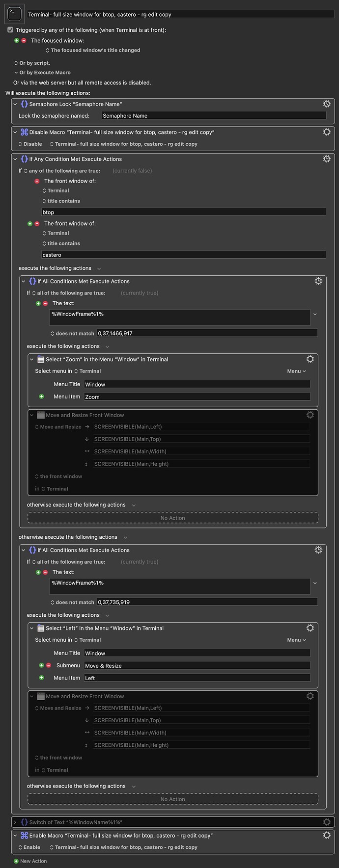Click the Select "Left" menu action icon
Image resolution: width=339 pixels, height=868 pixels.
tap(41, 628)
